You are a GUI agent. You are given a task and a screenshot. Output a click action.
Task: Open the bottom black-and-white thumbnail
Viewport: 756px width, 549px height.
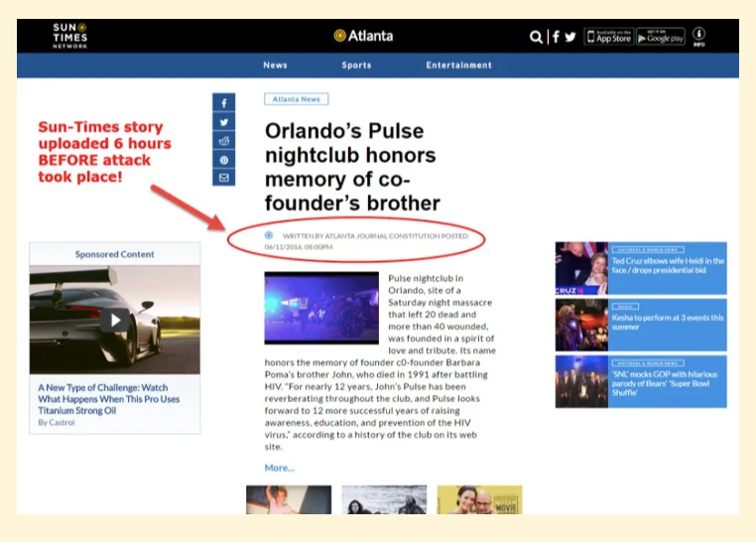pyautogui.click(x=384, y=499)
